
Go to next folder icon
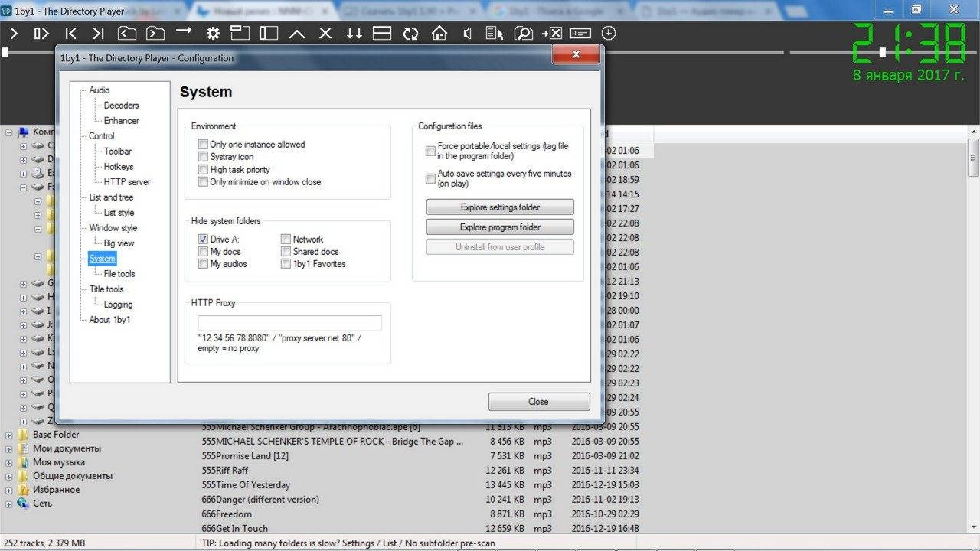[x=155, y=34]
